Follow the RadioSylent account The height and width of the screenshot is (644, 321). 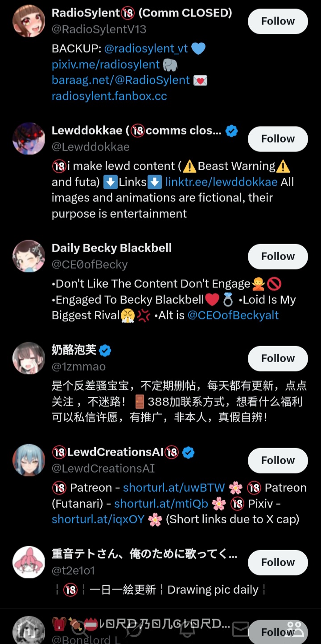[278, 21]
